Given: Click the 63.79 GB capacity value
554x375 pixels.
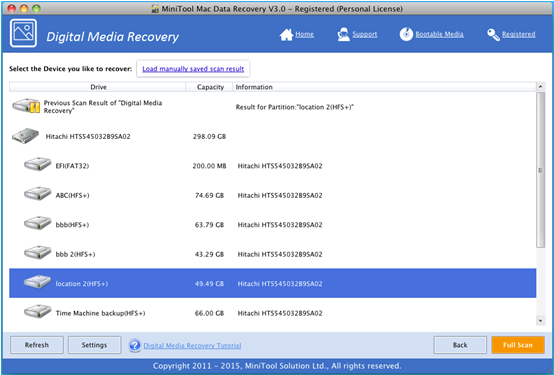Looking at the screenshot, I should [x=209, y=224].
